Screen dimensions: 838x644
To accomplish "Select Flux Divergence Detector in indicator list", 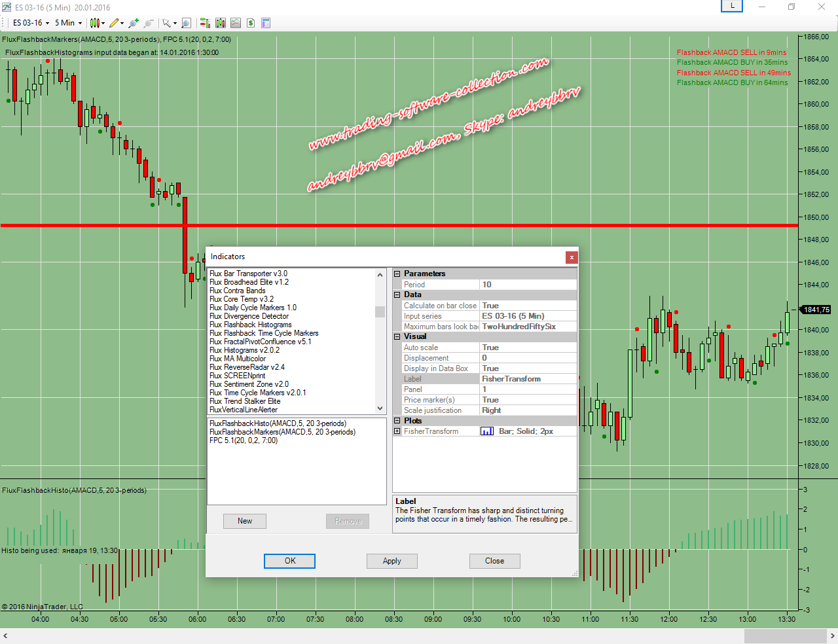I will pyautogui.click(x=249, y=316).
